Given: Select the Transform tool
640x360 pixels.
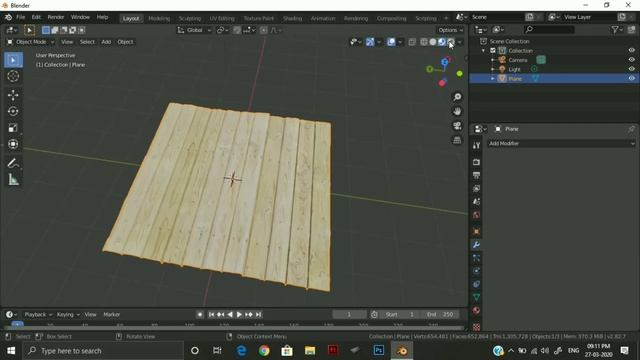Looking at the screenshot, I should (13, 144).
